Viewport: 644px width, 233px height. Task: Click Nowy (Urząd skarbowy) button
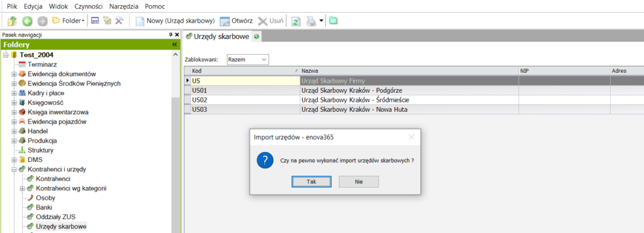coord(175,21)
